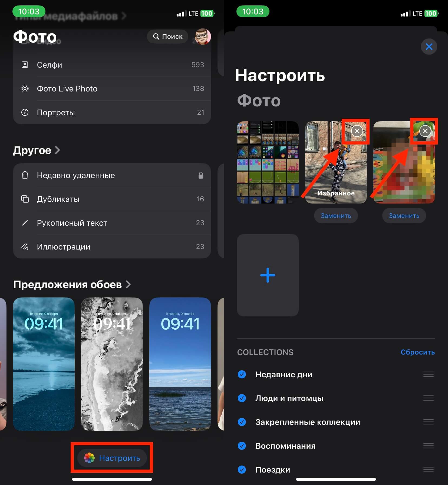Viewport: 448px width, 485px height.
Task: Open Недавно удаленные trash album
Action: tap(112, 175)
